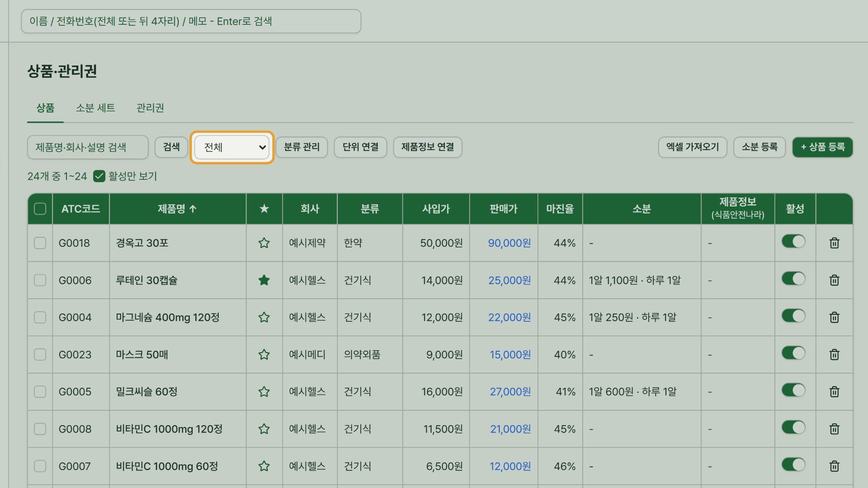Delete the 루테인 30캡슐 row
The width and height of the screenshot is (868, 488).
(835, 280)
